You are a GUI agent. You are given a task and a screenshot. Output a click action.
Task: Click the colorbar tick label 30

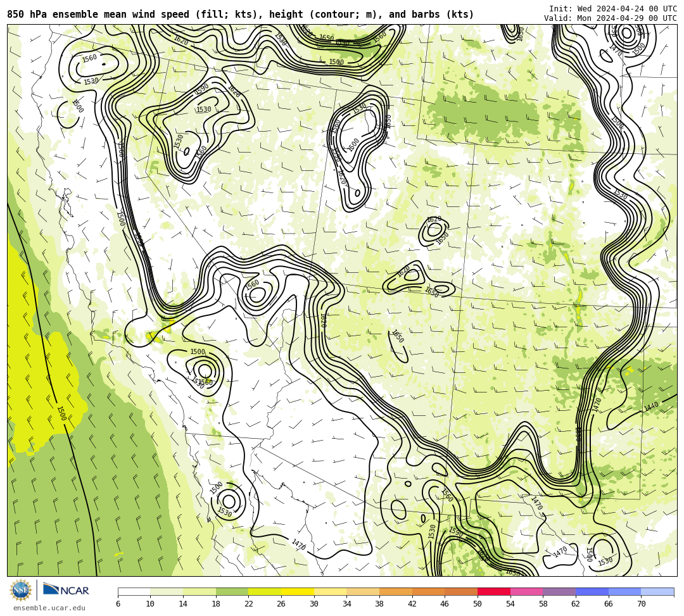coord(314,604)
